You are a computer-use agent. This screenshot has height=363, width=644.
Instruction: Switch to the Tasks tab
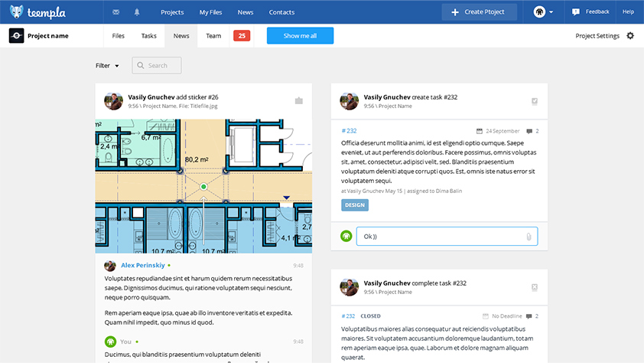(x=148, y=36)
